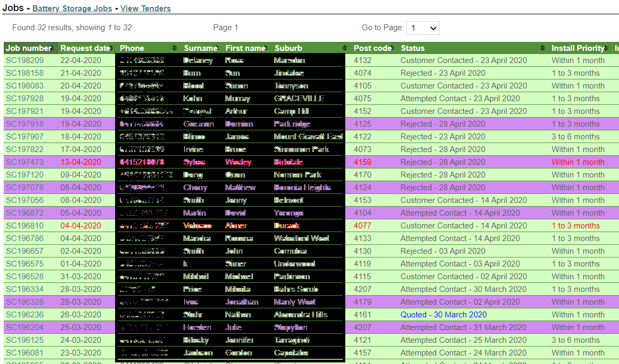Select job number SC196081
619x364 pixels.
25,353
